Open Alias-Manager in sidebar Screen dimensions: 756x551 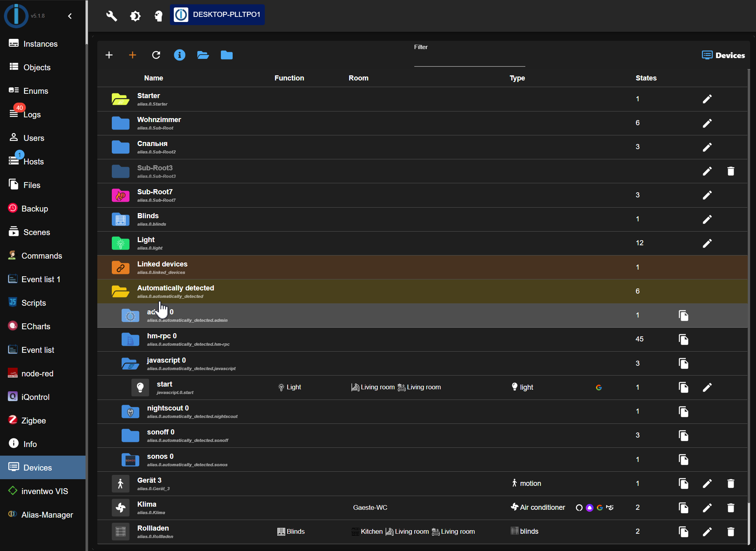[x=47, y=515]
